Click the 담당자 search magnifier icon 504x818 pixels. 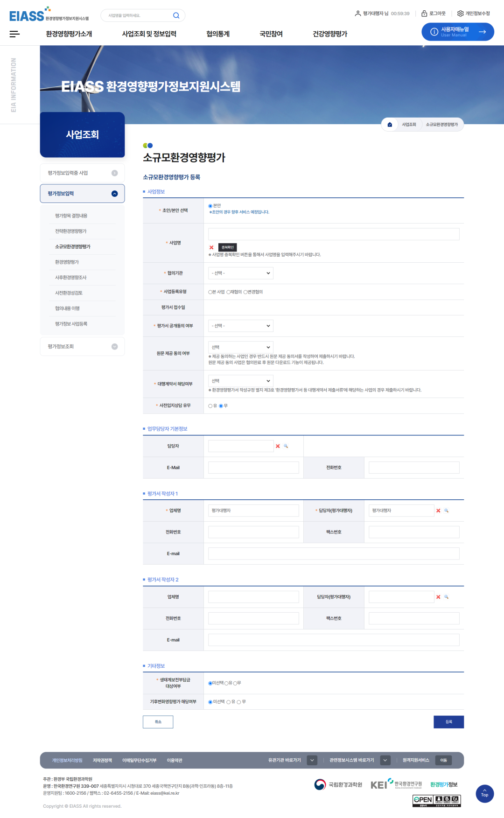[x=286, y=446]
